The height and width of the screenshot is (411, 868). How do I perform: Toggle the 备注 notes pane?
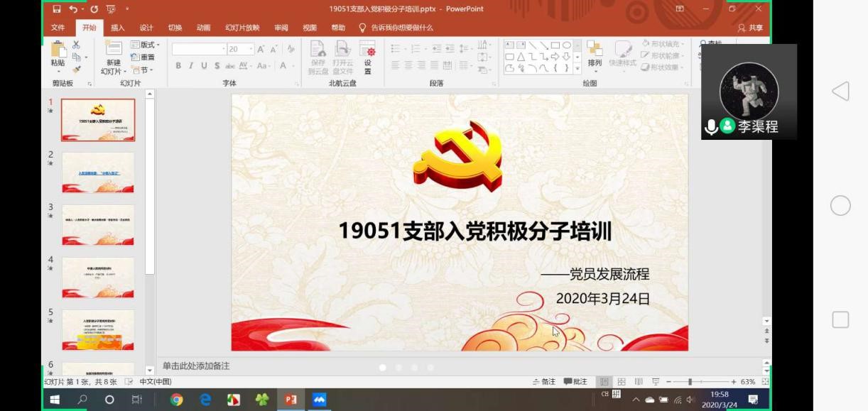tap(544, 382)
